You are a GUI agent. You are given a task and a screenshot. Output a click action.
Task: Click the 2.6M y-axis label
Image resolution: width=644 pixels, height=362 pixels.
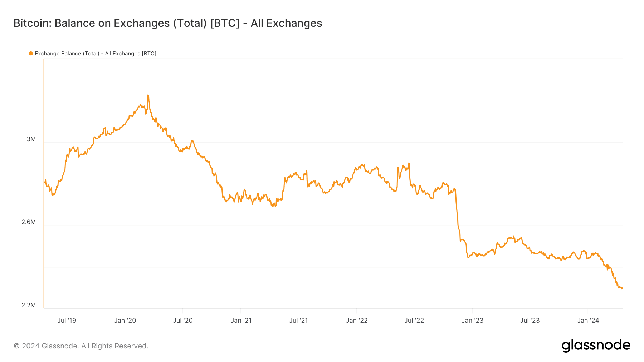pyautogui.click(x=29, y=222)
